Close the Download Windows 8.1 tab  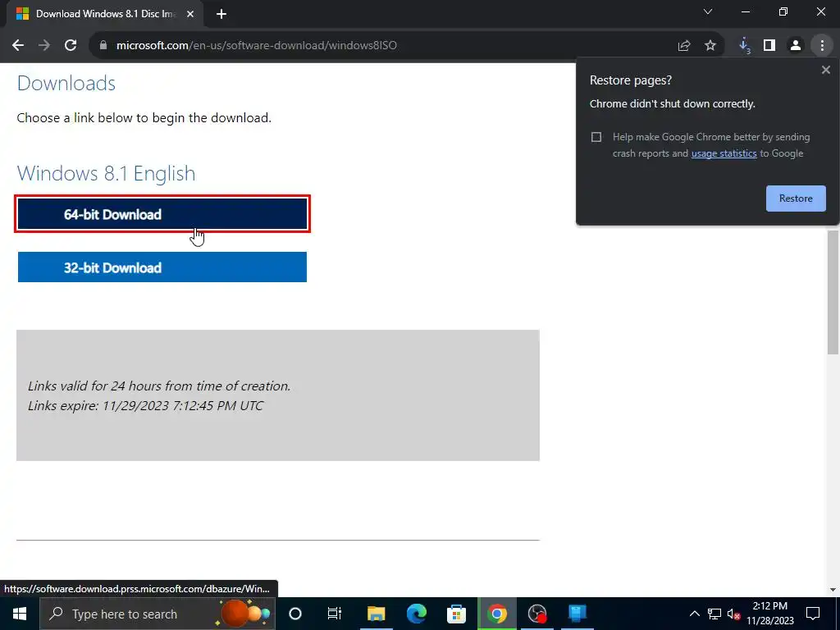tap(190, 15)
